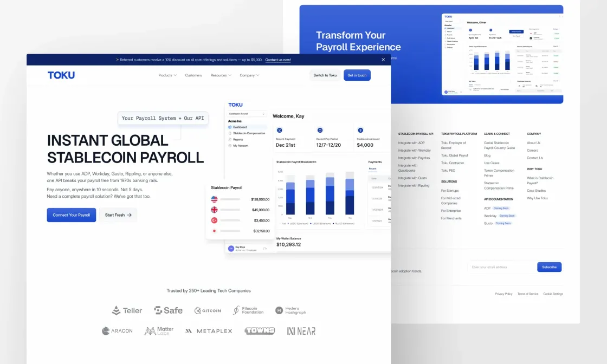Click the Metaplex logo
This screenshot has width=607, height=364.
[x=209, y=331]
